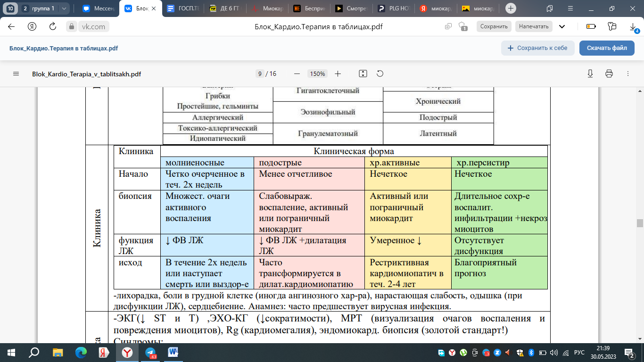Image resolution: width=644 pixels, height=362 pixels.
Task: Go back with the browser back arrow
Action: [11, 26]
